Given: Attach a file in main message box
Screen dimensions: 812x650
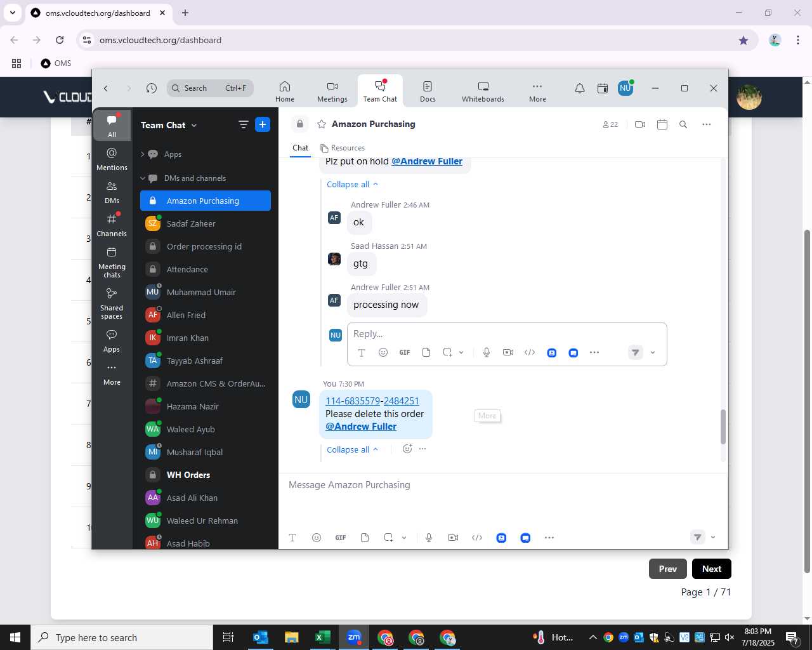Looking at the screenshot, I should click(x=365, y=538).
